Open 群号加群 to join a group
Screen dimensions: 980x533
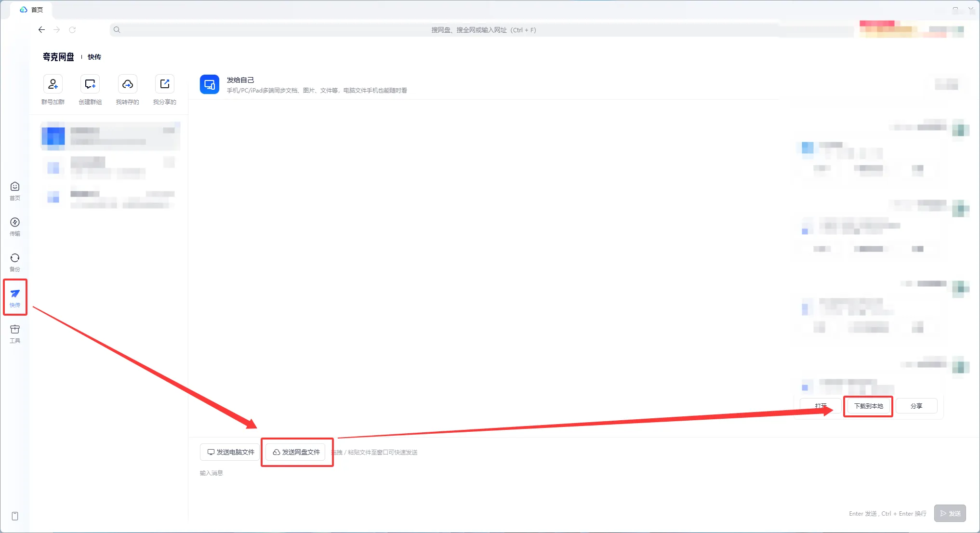[x=53, y=90]
